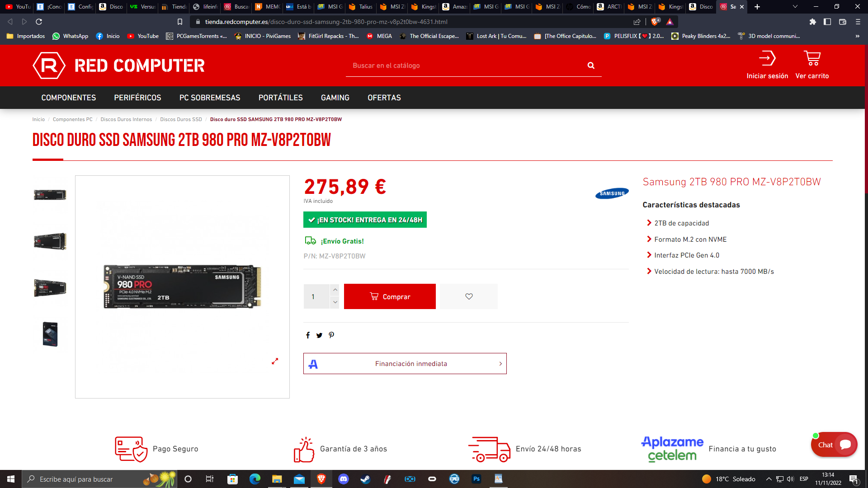The width and height of the screenshot is (868, 488).
Task: Click the catalog search input field
Action: [466, 66]
